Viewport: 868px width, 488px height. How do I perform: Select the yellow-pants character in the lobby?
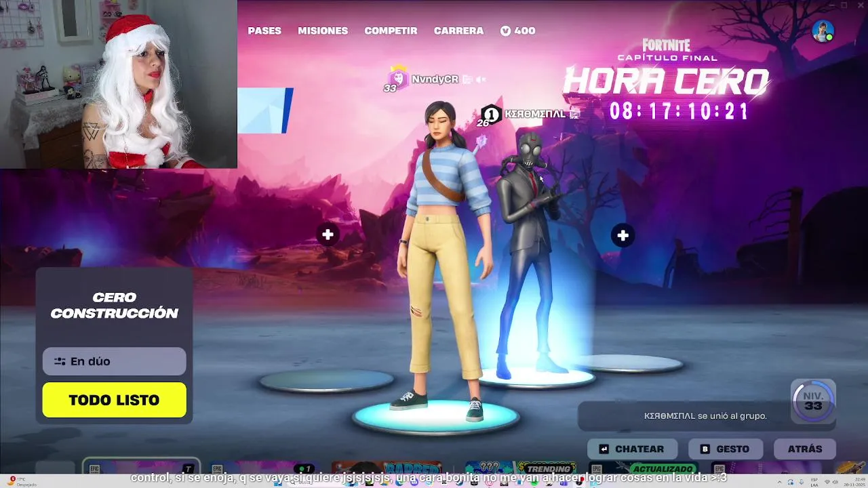coord(444,261)
